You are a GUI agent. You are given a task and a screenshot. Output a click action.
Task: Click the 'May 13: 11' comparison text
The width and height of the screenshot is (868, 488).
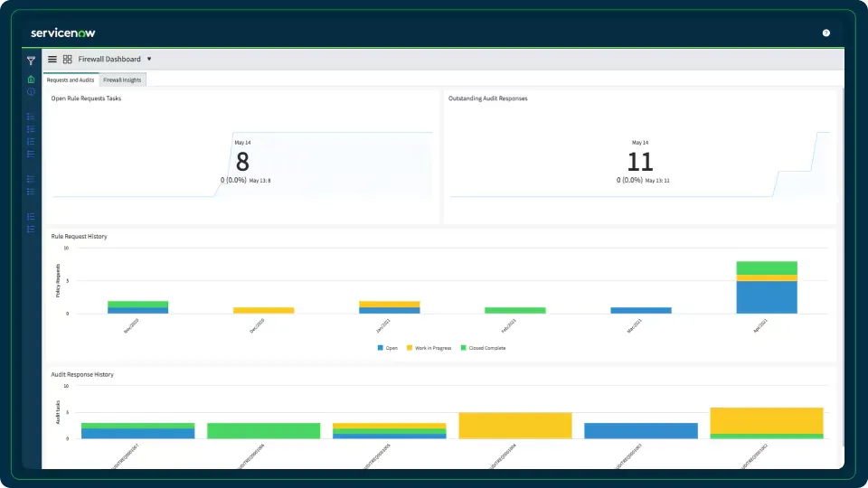[657, 181]
